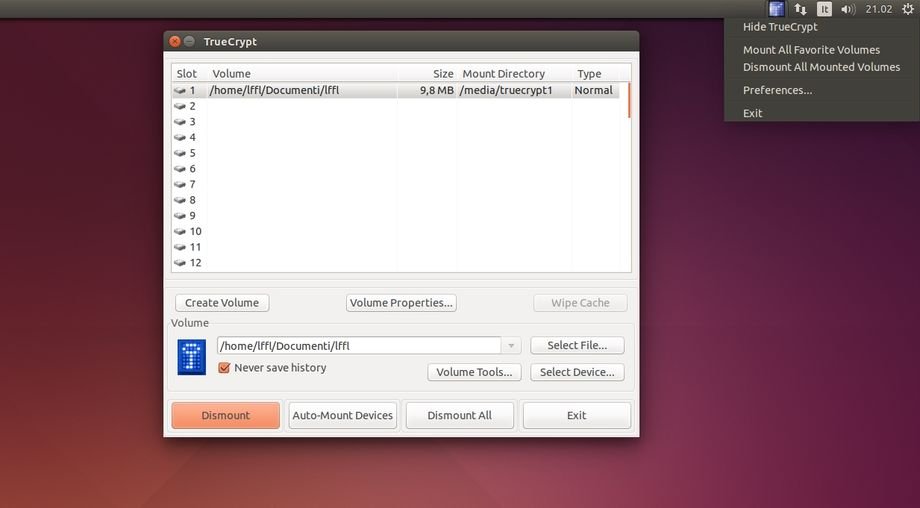Select drive icon of slot 2
The height and width of the screenshot is (508, 920).
pyautogui.click(x=180, y=106)
